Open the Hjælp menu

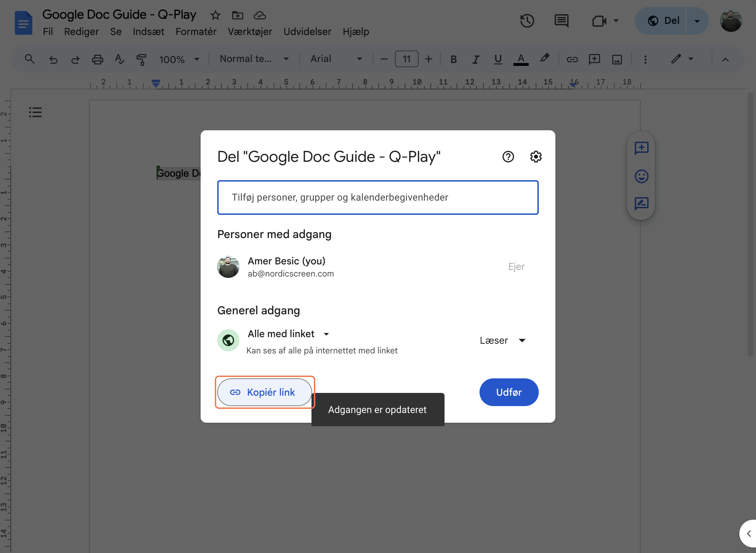356,32
